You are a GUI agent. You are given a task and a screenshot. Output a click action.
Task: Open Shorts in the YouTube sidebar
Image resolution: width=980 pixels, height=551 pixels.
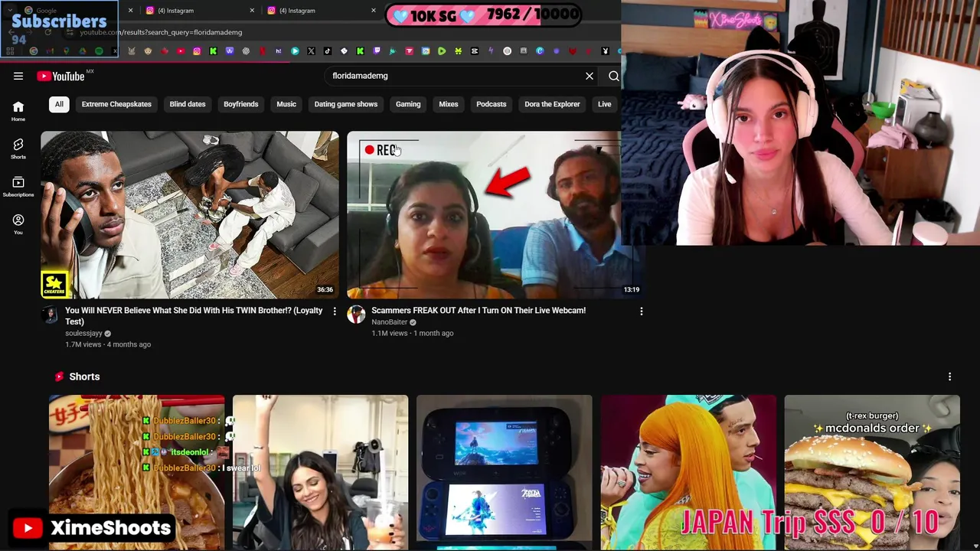18,148
